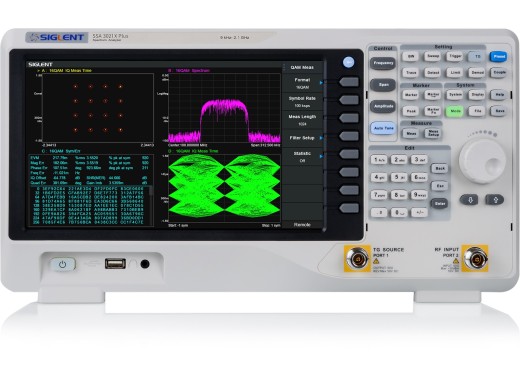Tap the down arrow key below the knob
The image size is (520, 380).
click(470, 200)
